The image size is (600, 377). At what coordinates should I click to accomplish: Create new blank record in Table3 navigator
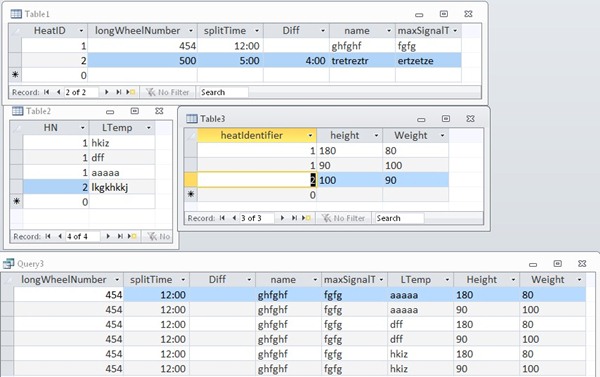[306, 218]
